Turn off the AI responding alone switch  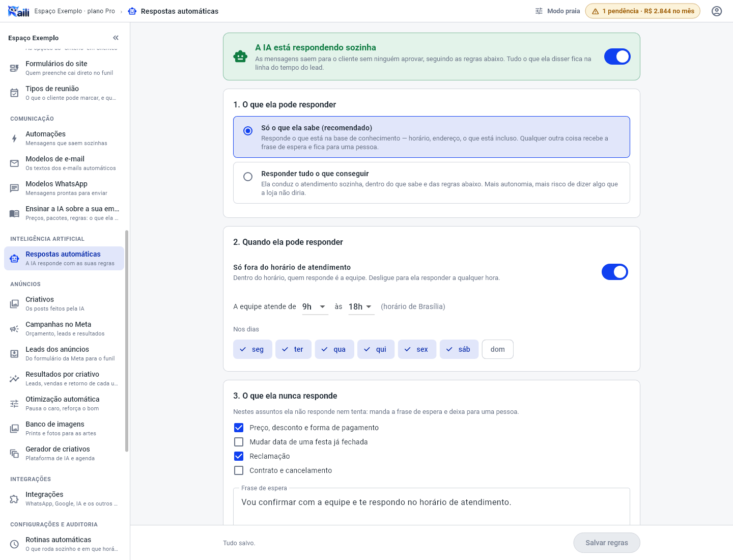pyautogui.click(x=617, y=57)
